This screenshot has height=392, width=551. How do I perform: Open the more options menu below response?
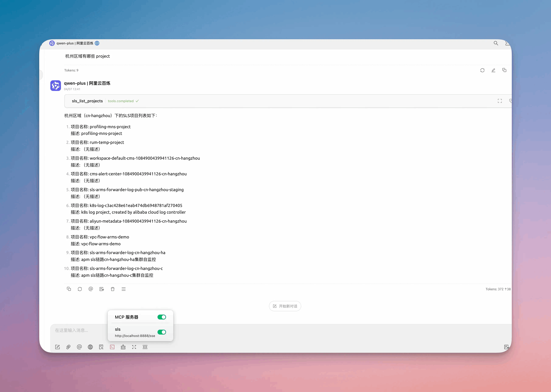[124, 289]
